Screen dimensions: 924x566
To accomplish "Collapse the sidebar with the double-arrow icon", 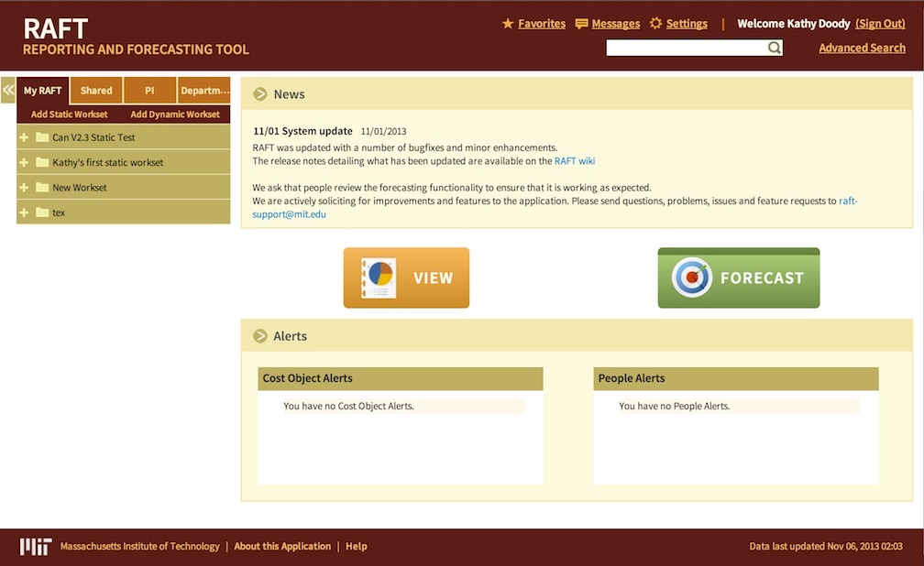I will click(x=8, y=90).
